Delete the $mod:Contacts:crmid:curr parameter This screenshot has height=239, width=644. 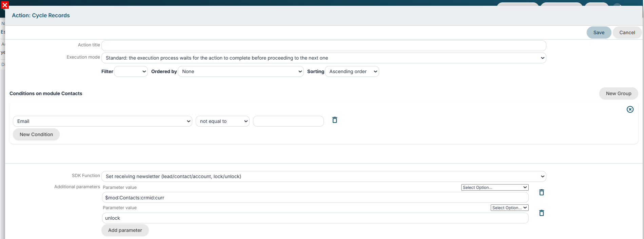(x=542, y=192)
